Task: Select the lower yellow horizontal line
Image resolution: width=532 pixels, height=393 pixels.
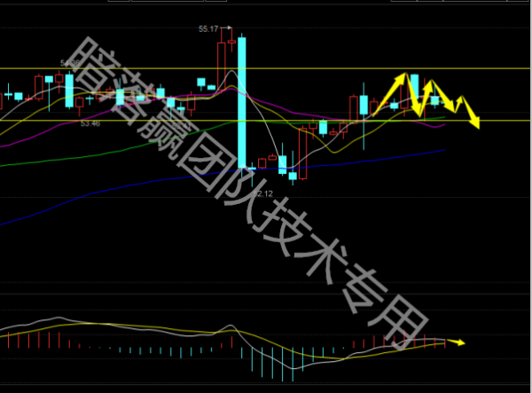Action: tap(266, 121)
